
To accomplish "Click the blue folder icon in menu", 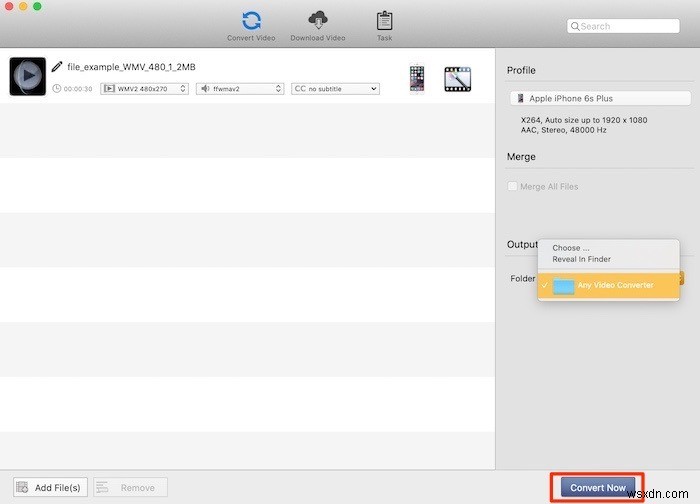I will pos(563,286).
